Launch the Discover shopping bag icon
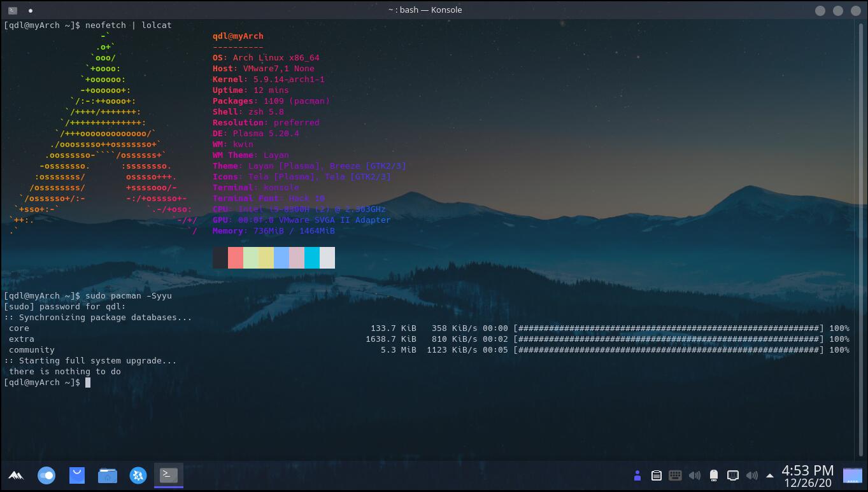 tap(77, 475)
